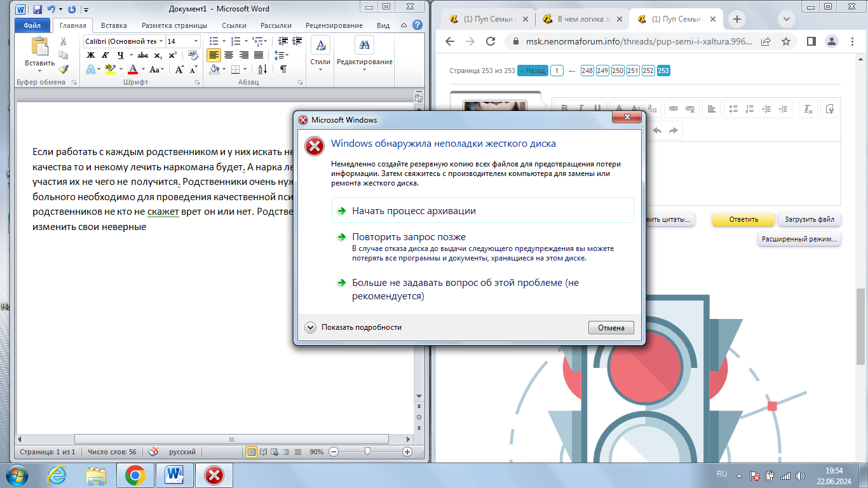Go to forum page 252
This screenshot has width=868, height=488.
[648, 71]
